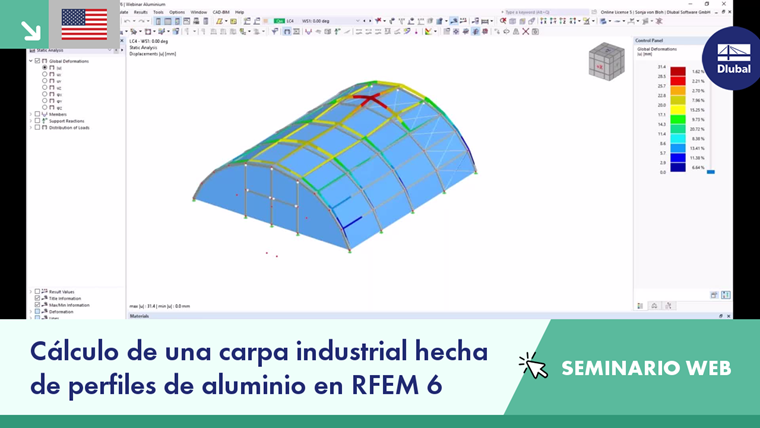
Task: Click the yellow legend color swatch
Action: coord(678,110)
